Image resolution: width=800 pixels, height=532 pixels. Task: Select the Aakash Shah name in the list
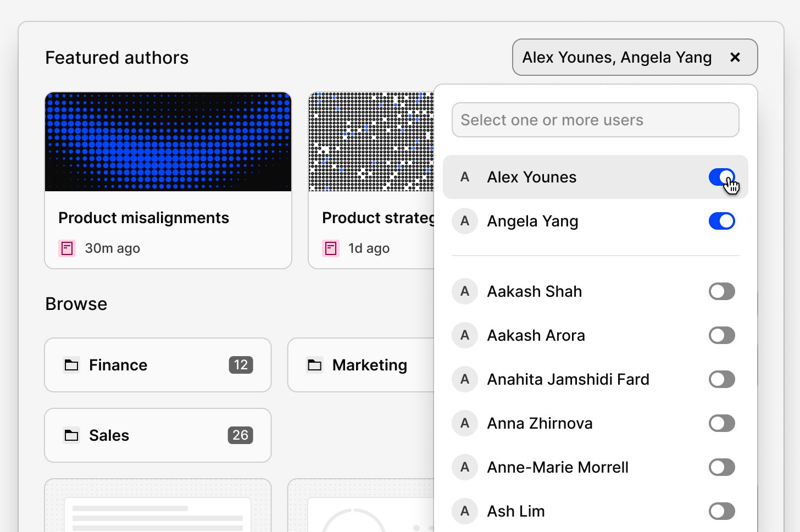pos(534,291)
